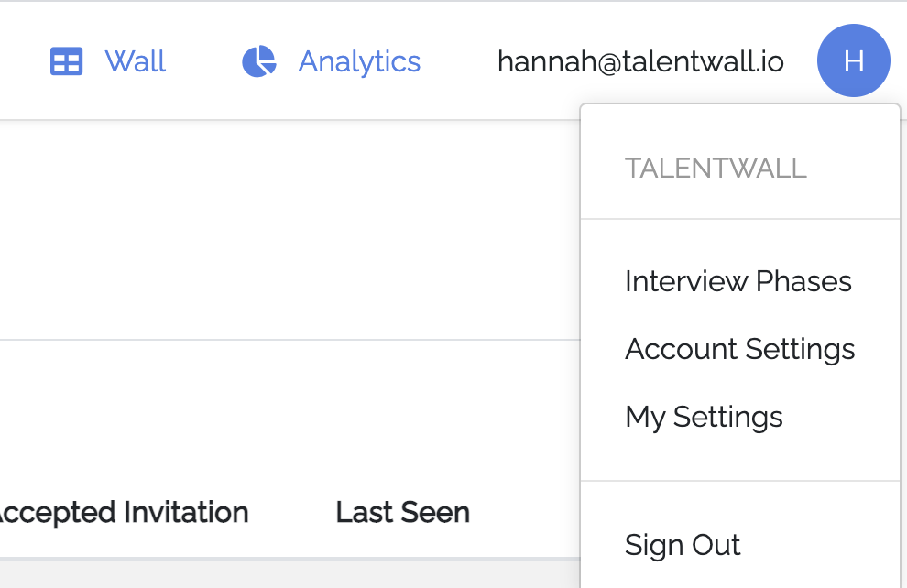Click the TALENTWALL header in the dropdown
The width and height of the screenshot is (907, 588).
[716, 169]
